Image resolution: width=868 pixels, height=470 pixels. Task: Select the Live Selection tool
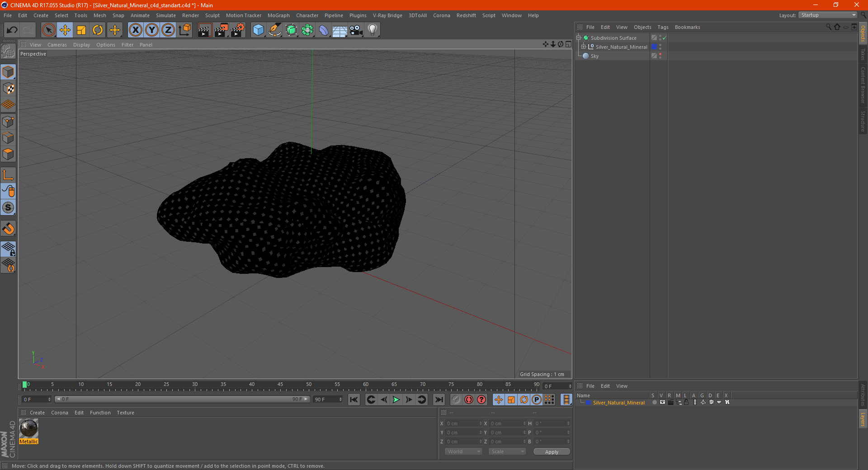[48, 30]
